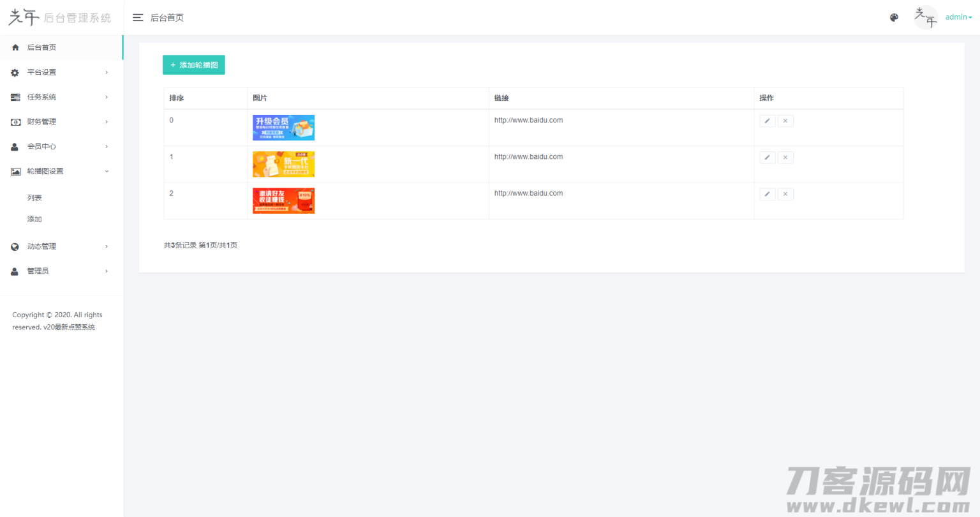Click the 添加轮播图 button
The width and height of the screenshot is (980, 517).
pyautogui.click(x=194, y=65)
